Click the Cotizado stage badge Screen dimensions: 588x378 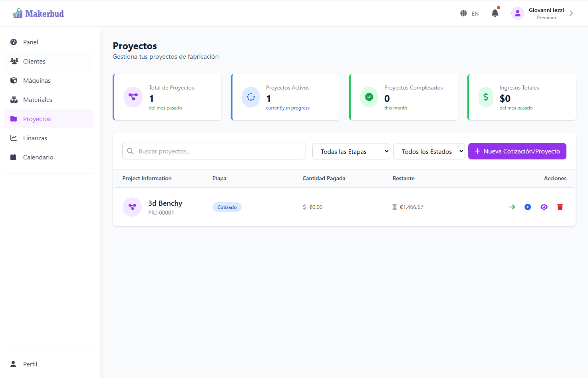(x=227, y=207)
